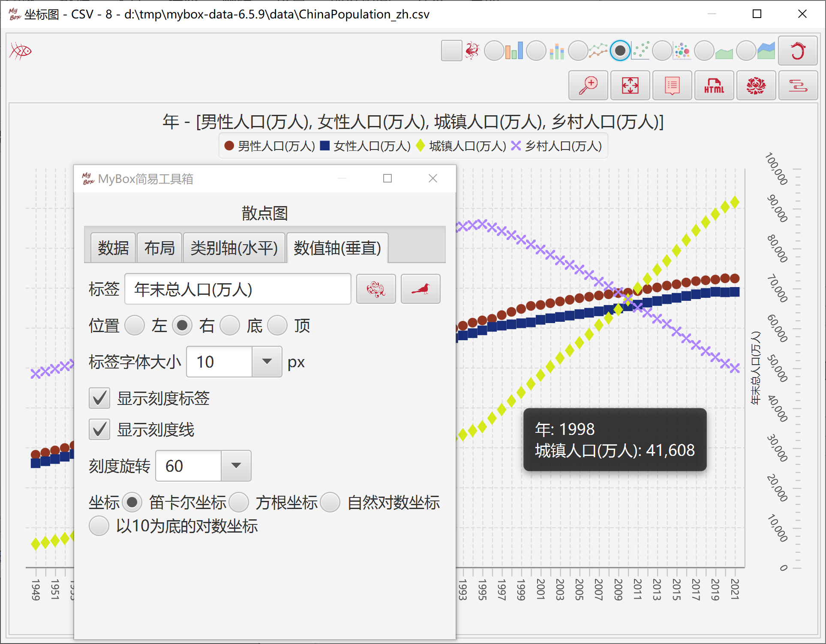Click the MyBox logo in dialog title bar
826x644 pixels.
click(88, 179)
